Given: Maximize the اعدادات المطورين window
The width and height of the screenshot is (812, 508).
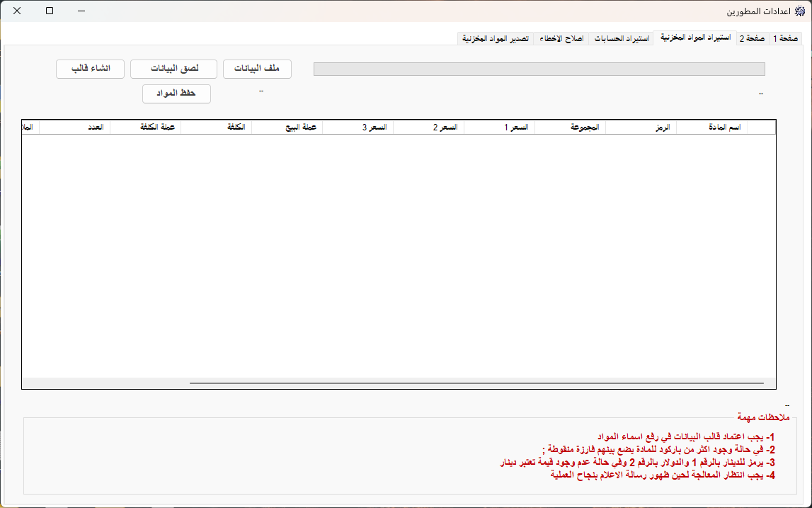Looking at the screenshot, I should point(50,11).
